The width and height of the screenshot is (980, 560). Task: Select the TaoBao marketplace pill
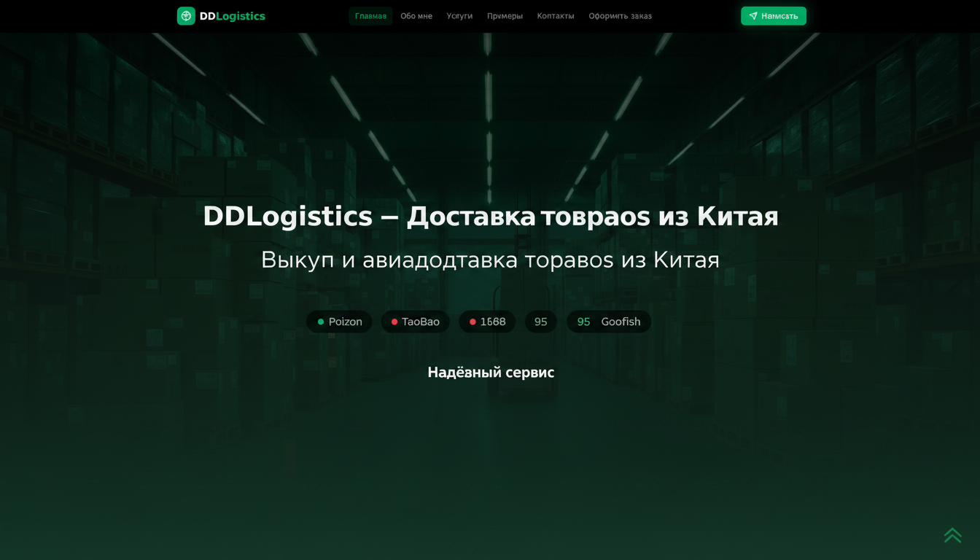pyautogui.click(x=415, y=322)
